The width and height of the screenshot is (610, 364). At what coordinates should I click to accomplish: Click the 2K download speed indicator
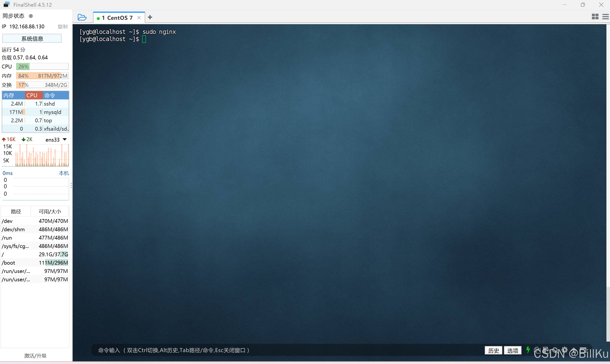point(27,139)
